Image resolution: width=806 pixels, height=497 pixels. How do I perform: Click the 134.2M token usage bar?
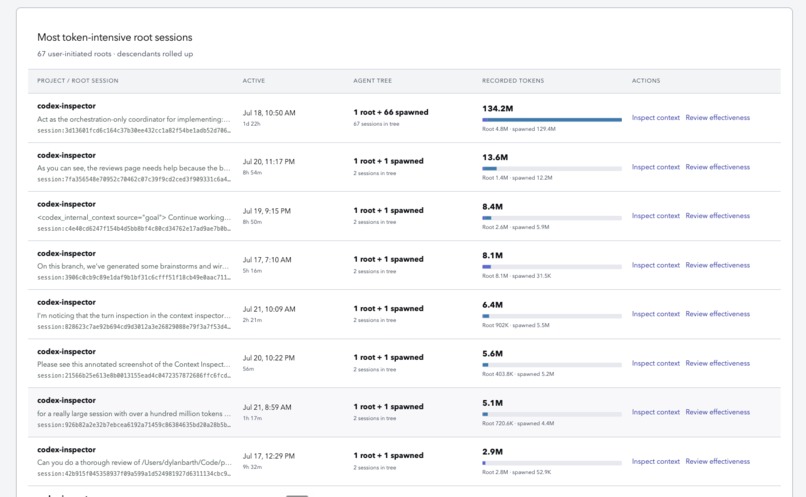[x=552, y=120]
